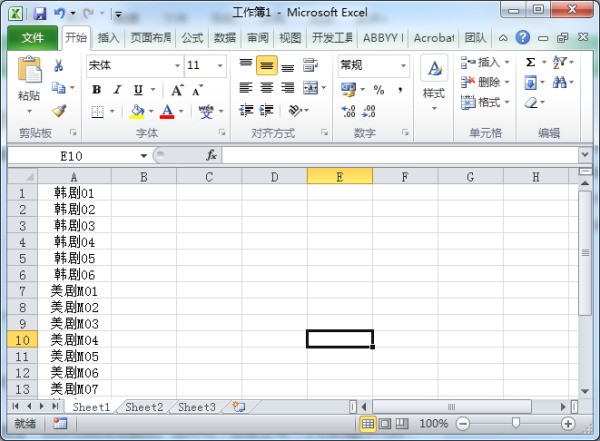Open the 插入 cells dropdown arrow

(x=507, y=62)
